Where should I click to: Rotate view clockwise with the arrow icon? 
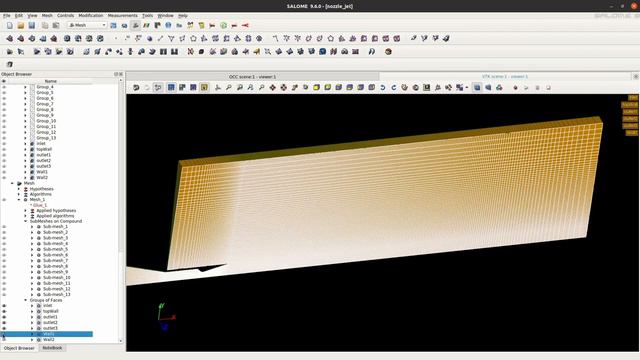pyautogui.click(x=393, y=87)
